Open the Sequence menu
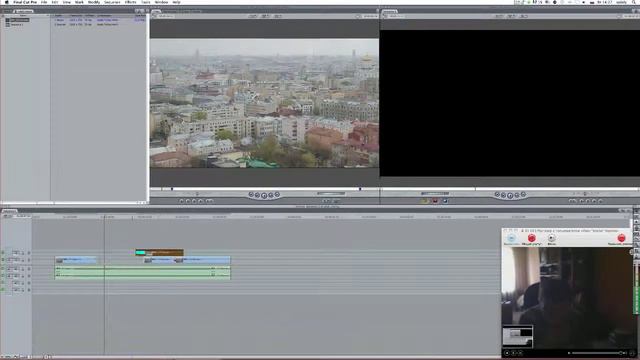640x360 pixels. pos(112,2)
